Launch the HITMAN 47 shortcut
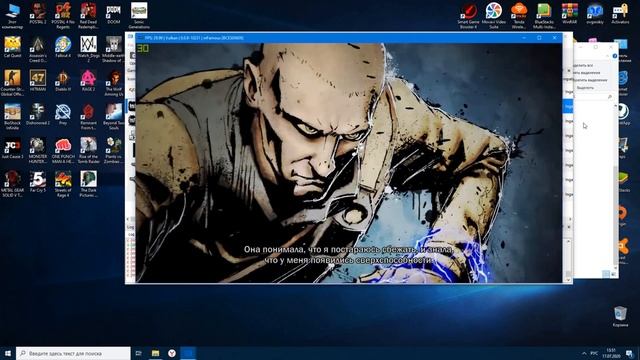This screenshot has width=640, height=360. 38,80
